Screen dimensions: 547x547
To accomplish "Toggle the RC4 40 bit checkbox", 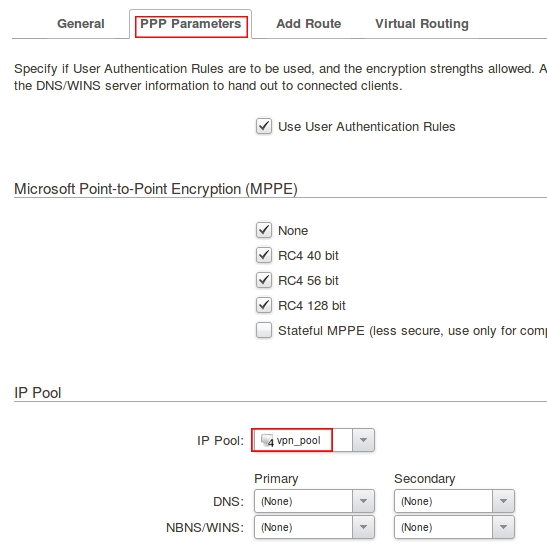I will click(264, 255).
